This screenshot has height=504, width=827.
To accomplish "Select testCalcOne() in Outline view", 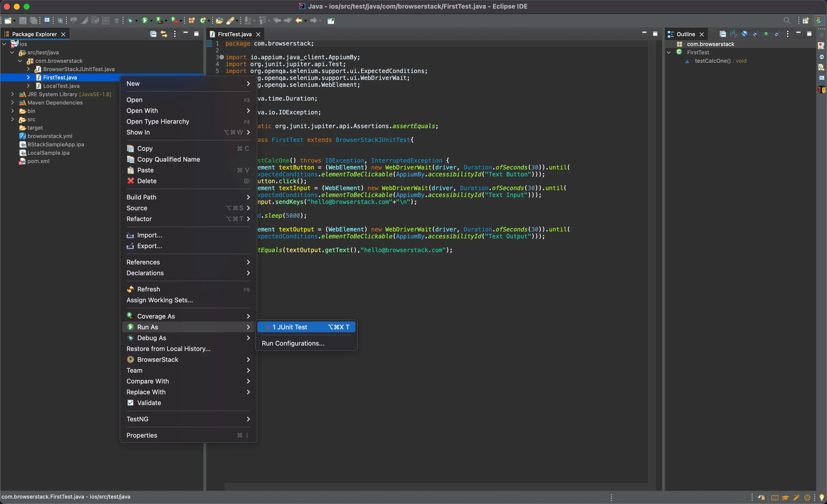I will click(x=712, y=61).
